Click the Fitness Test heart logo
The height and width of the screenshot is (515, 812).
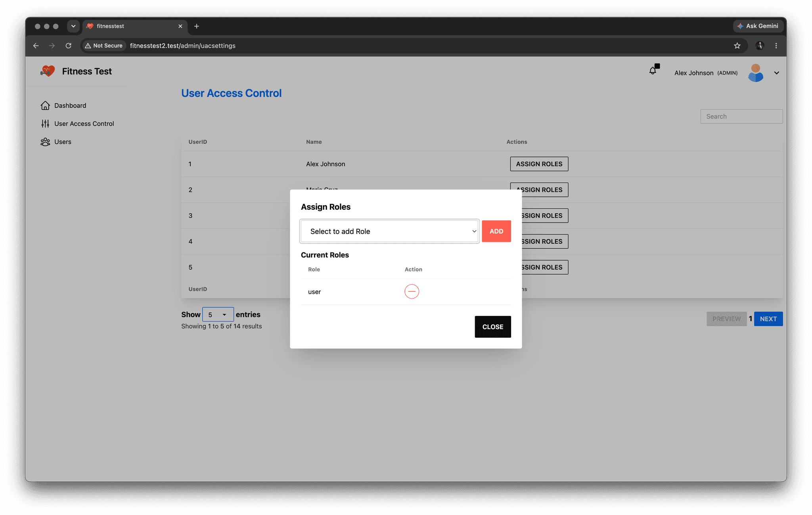click(48, 71)
